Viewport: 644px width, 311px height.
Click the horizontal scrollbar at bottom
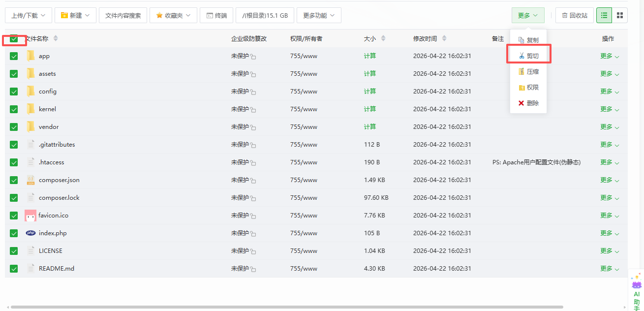pyautogui.click(x=285, y=307)
